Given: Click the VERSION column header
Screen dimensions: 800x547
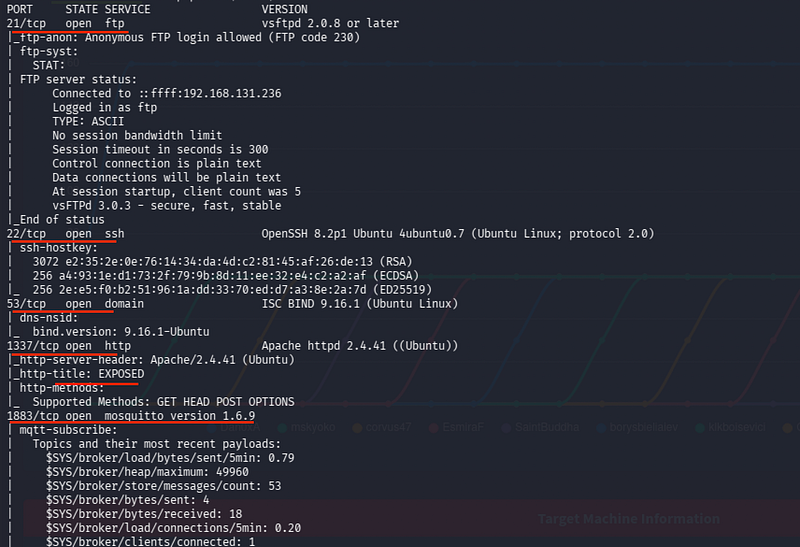Looking at the screenshot, I should [x=284, y=9].
